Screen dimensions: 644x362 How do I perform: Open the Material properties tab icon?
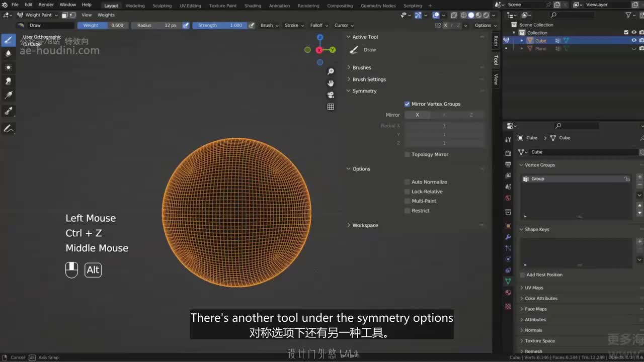coord(508,292)
